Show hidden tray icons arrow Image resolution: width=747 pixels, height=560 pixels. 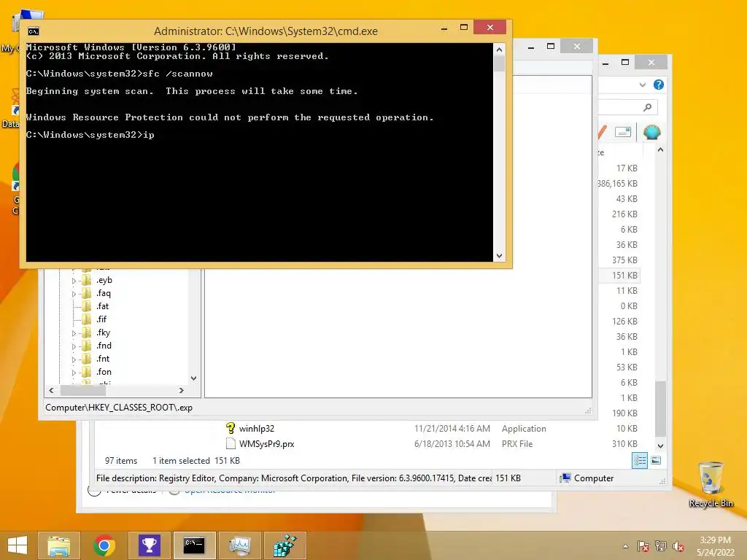pos(625,546)
